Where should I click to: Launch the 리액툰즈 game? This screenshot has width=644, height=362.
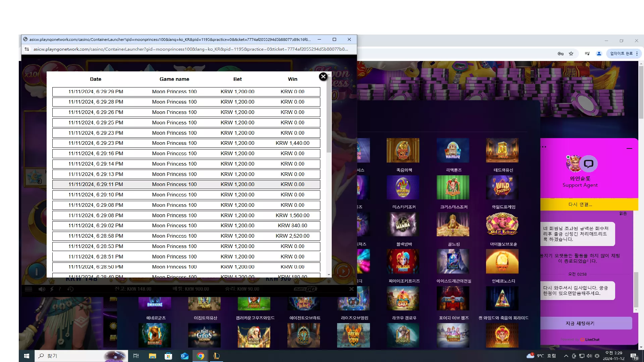[453, 150]
